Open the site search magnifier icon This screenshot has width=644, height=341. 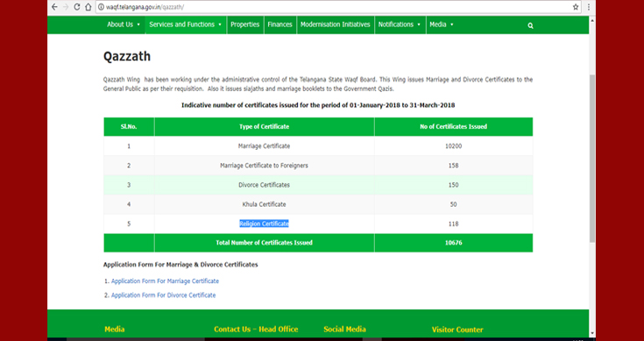coord(530,25)
